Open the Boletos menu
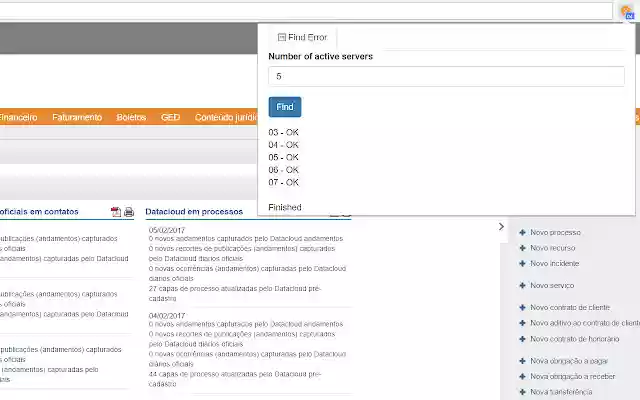The width and height of the screenshot is (640, 400). [131, 118]
